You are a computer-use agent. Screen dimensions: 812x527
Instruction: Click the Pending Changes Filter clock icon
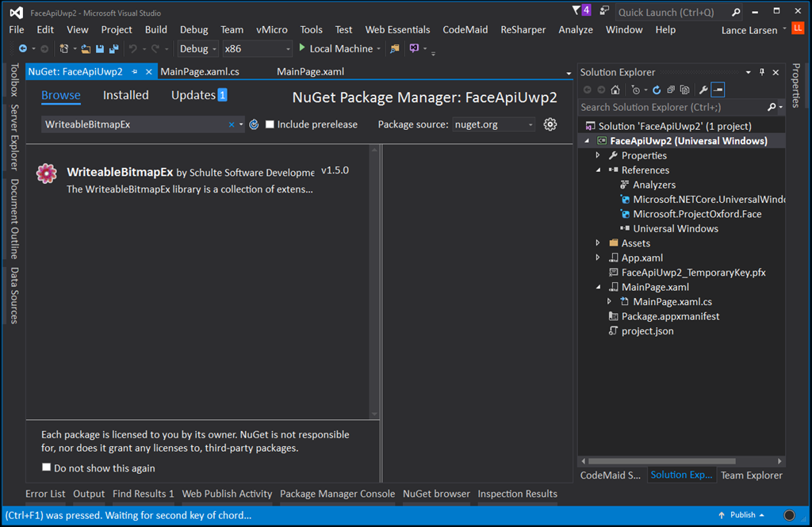tap(635, 90)
